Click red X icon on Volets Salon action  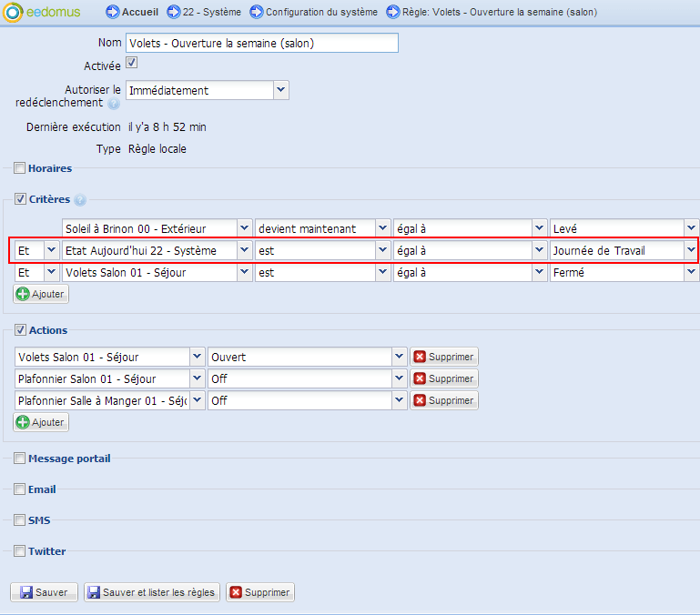[x=420, y=357]
